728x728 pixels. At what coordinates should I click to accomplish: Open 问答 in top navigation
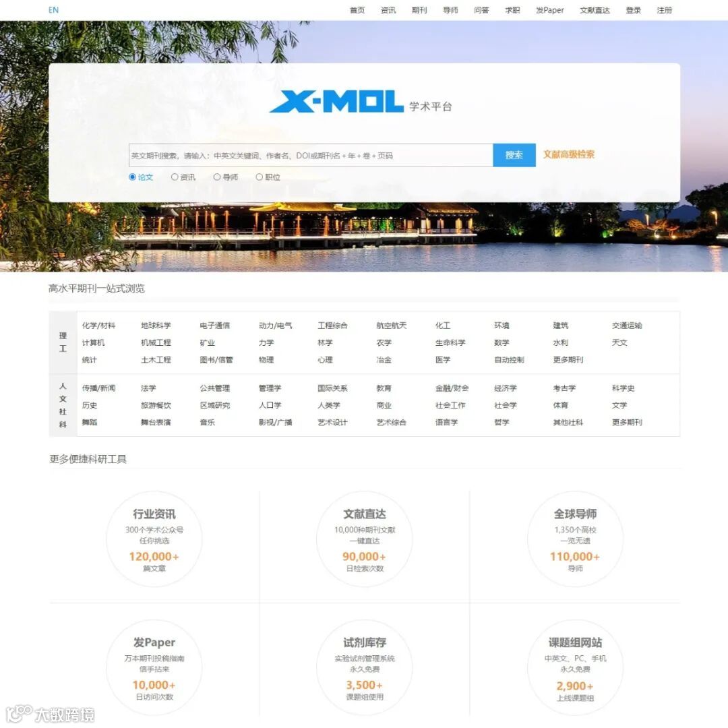pyautogui.click(x=481, y=9)
